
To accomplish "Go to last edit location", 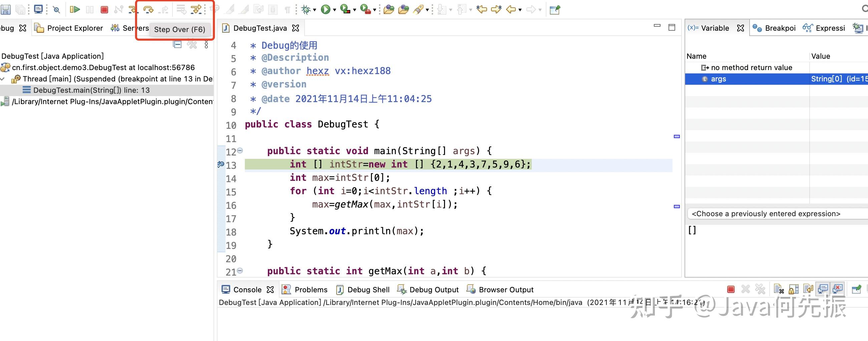I will pyautogui.click(x=481, y=9).
